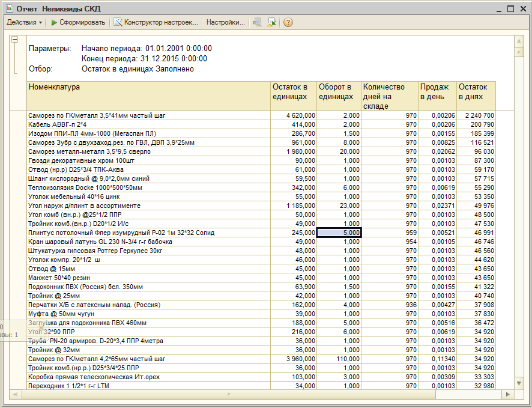Click the vertical scrollbar thumb
532x408 pixels.
[x=519, y=52]
